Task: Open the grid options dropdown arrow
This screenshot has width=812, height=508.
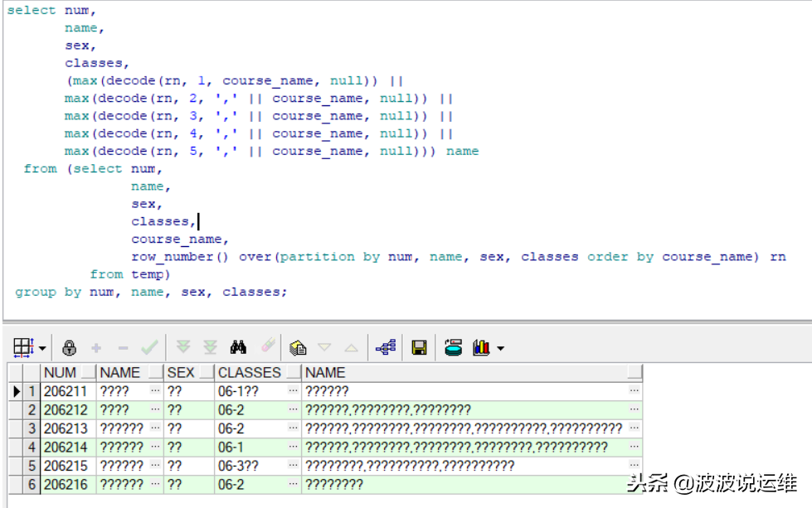Action: [x=41, y=347]
